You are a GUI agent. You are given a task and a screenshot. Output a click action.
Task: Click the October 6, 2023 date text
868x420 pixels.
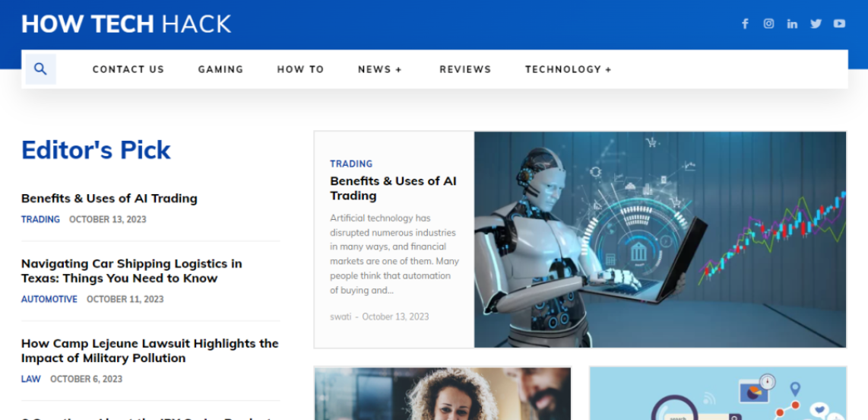pos(87,379)
